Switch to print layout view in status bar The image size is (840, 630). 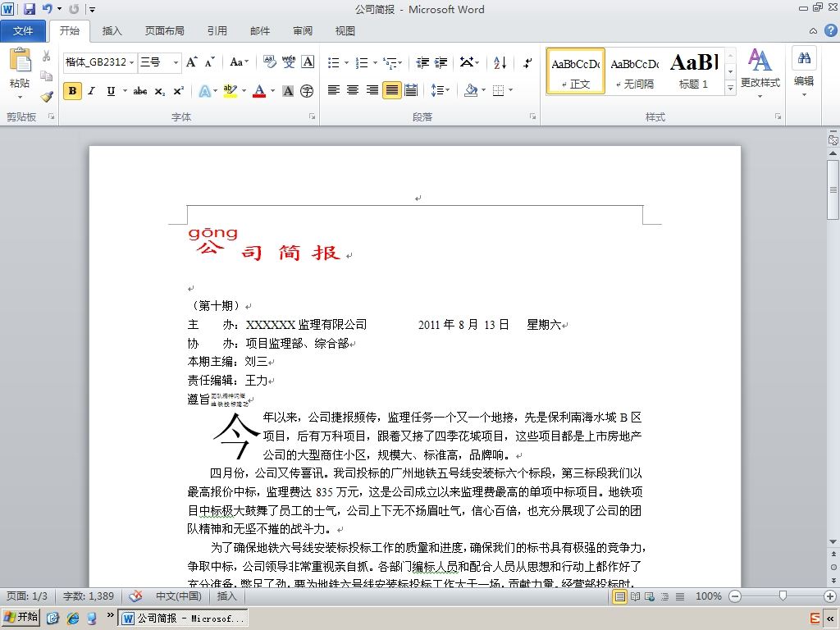pyautogui.click(x=620, y=596)
